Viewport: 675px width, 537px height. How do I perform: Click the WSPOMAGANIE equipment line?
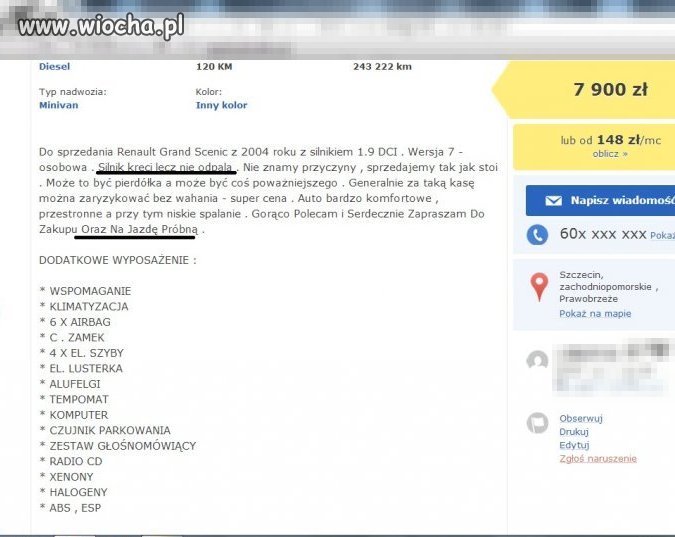pos(85,291)
